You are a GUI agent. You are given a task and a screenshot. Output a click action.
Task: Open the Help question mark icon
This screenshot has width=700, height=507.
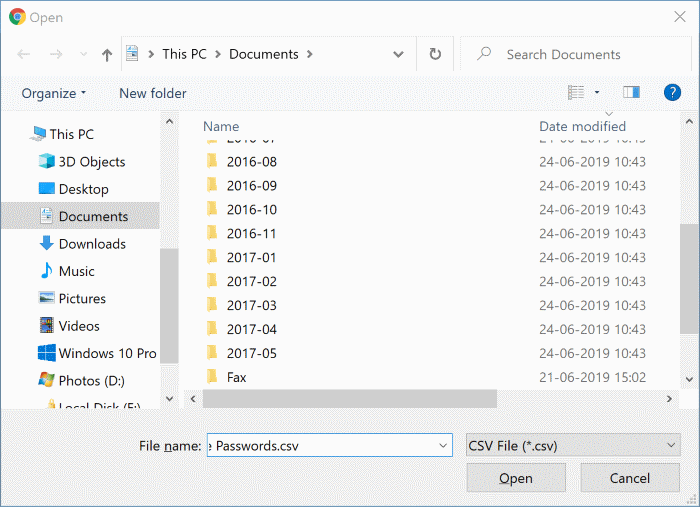672,92
